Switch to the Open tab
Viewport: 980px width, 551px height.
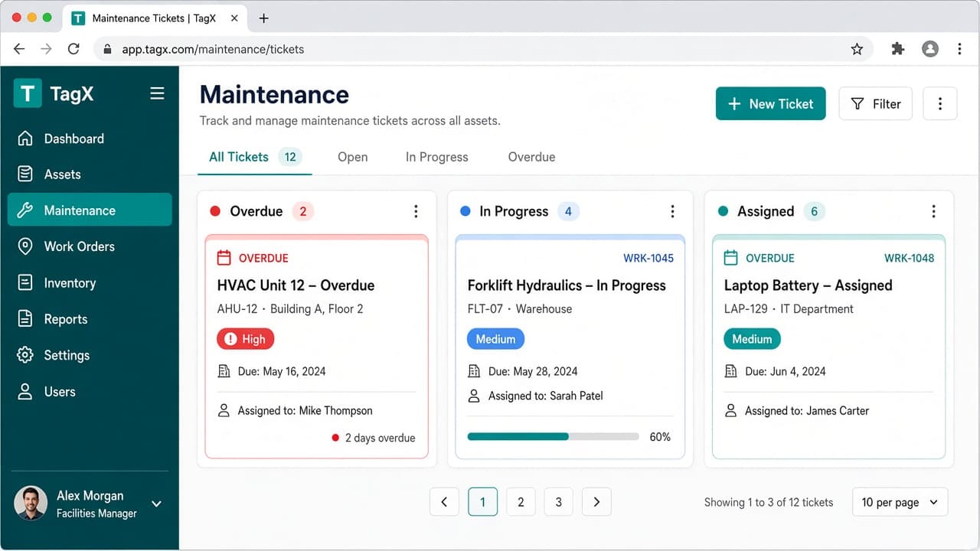pyautogui.click(x=353, y=157)
